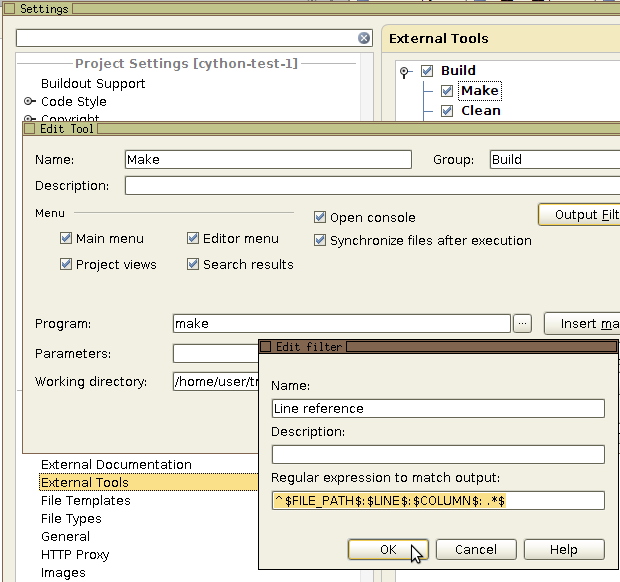Viewport: 620px width, 582px height.
Task: Edit the regular expression field
Action: click(x=438, y=501)
